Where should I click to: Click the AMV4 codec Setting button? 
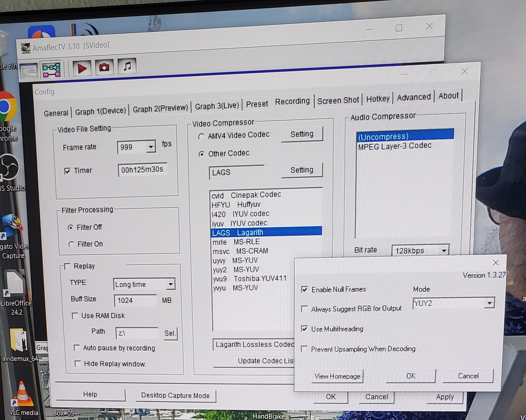point(302,134)
